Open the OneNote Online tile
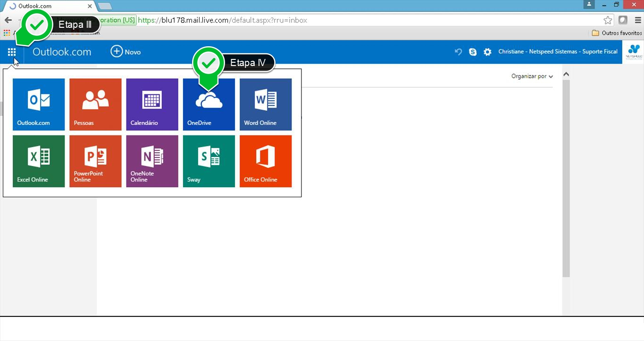 click(x=152, y=161)
